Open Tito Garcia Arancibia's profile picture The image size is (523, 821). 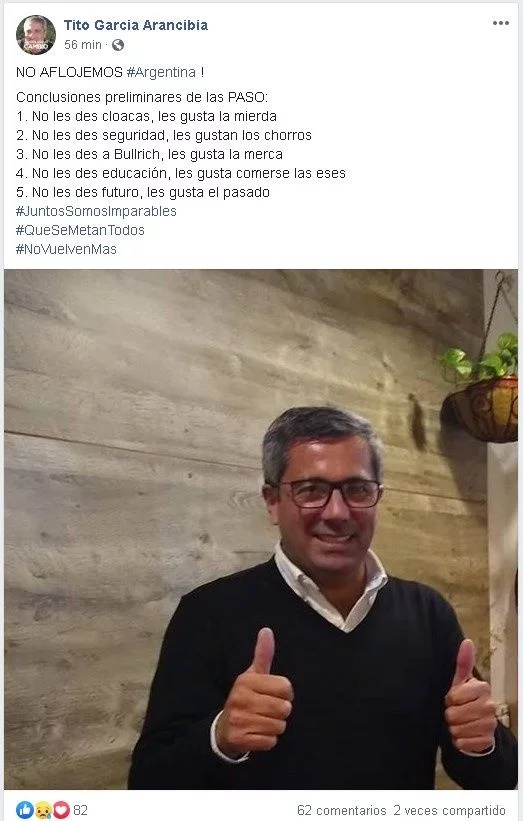click(36, 35)
